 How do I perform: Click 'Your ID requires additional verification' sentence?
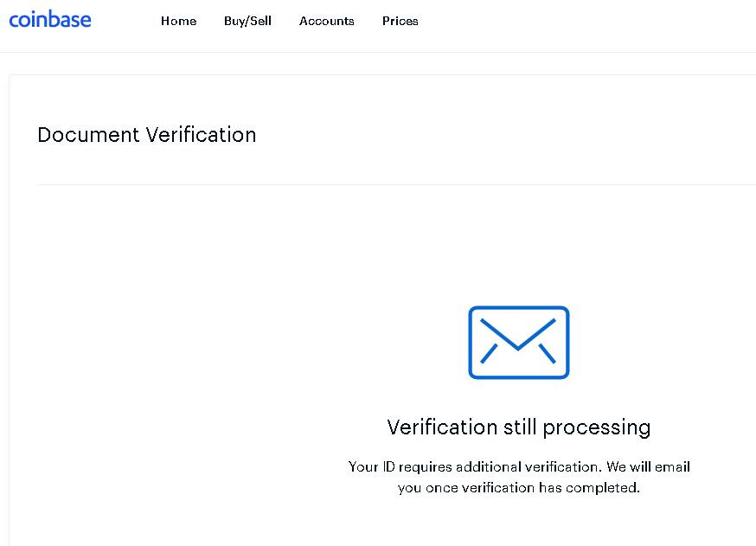pyautogui.click(x=475, y=466)
